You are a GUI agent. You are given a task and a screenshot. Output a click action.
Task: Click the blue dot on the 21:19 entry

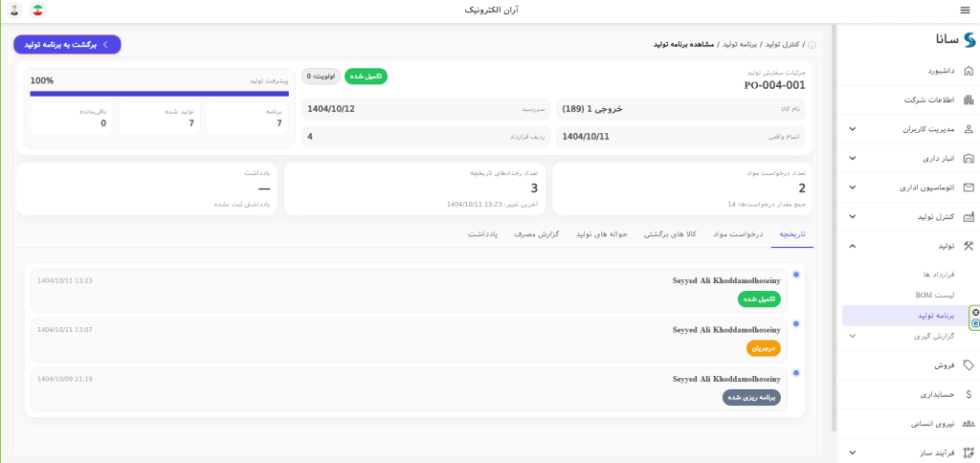pos(795,373)
